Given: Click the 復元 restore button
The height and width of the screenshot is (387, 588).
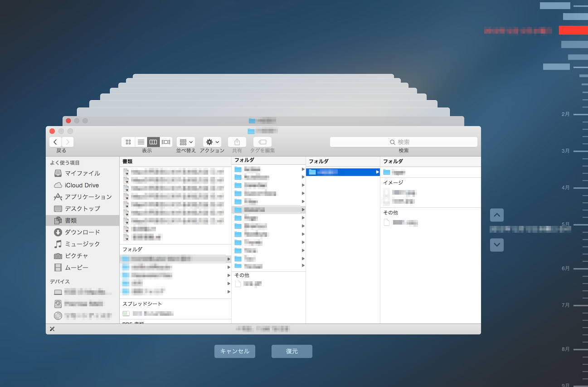Looking at the screenshot, I should click(292, 351).
